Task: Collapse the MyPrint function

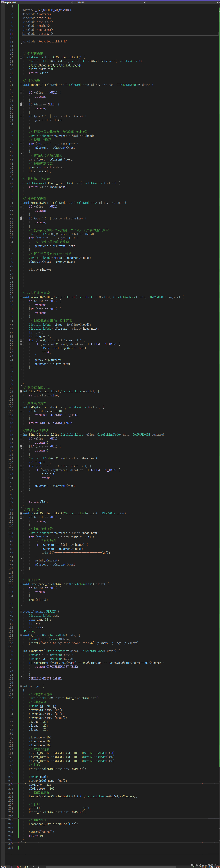Action: (x=21, y=635)
